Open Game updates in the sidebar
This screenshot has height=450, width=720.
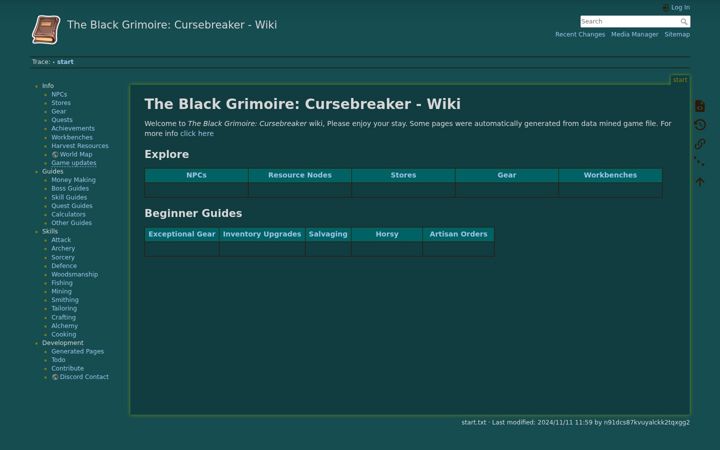tap(73, 163)
